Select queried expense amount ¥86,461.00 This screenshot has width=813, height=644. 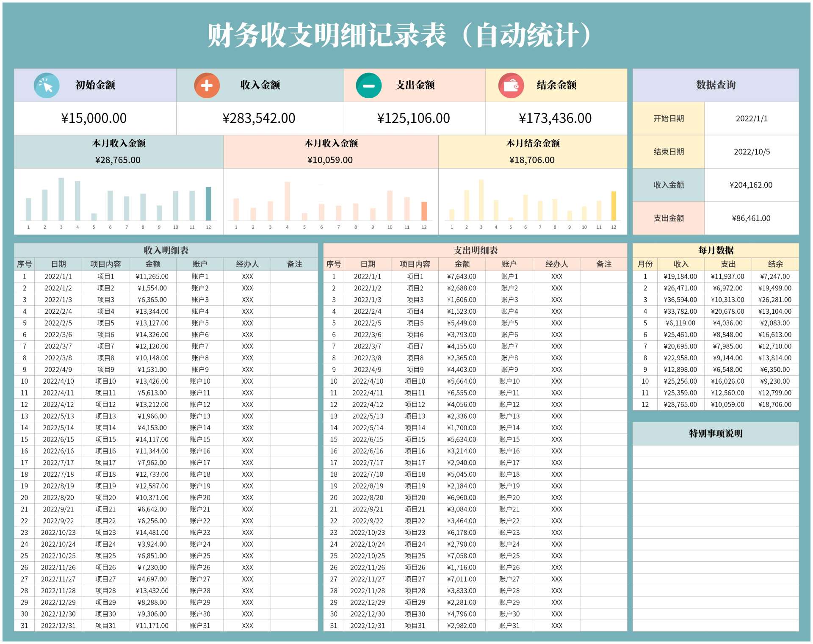point(752,218)
